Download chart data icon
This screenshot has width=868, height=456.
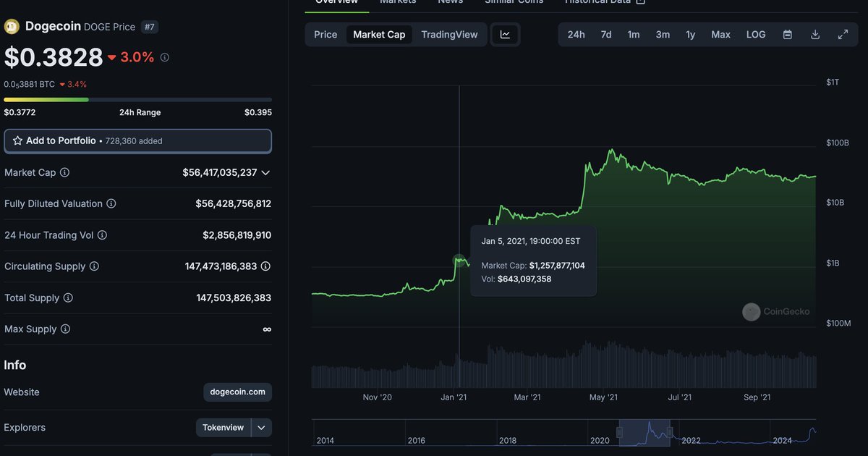815,35
